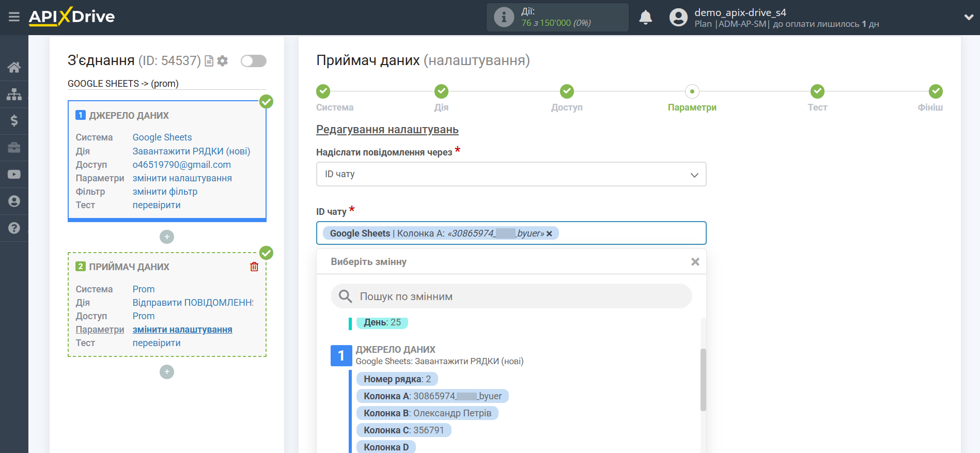Close the variable selection panel
This screenshot has width=980, height=453.
695,262
